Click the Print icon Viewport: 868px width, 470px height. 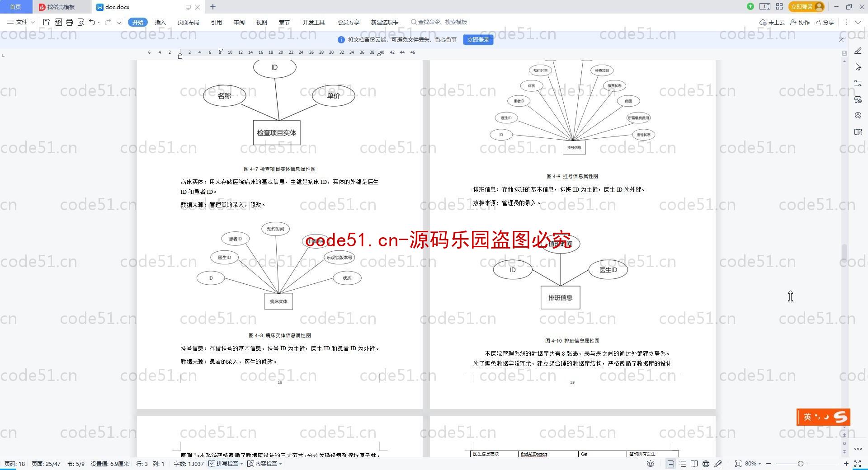click(70, 22)
